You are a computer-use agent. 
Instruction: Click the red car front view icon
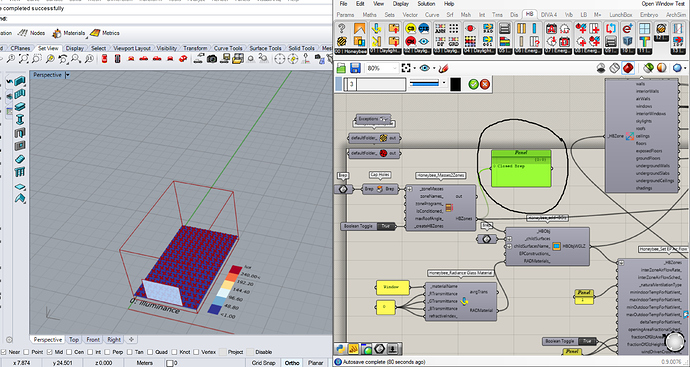pyautogui.click(x=131, y=59)
